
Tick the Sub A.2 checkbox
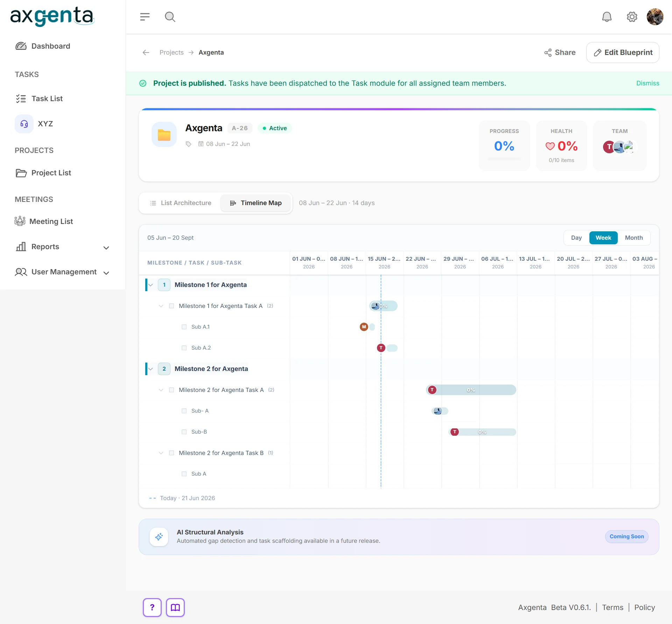184,348
